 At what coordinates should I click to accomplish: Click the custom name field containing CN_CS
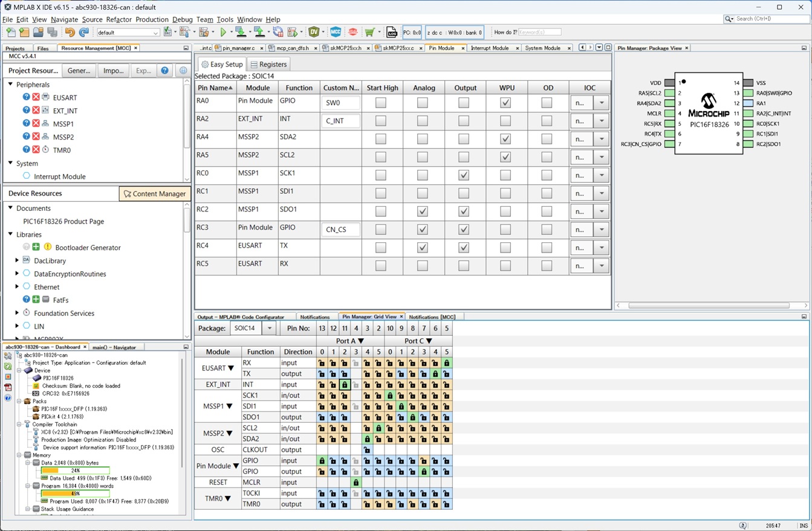(x=340, y=230)
